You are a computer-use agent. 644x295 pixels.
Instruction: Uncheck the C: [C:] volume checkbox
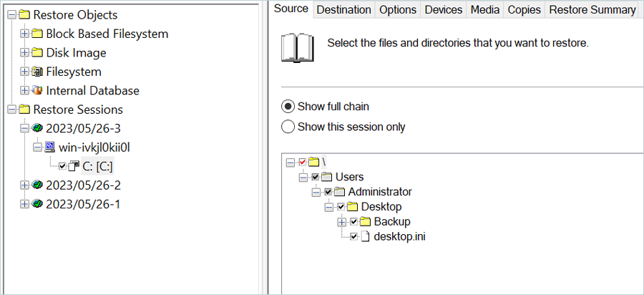62,167
